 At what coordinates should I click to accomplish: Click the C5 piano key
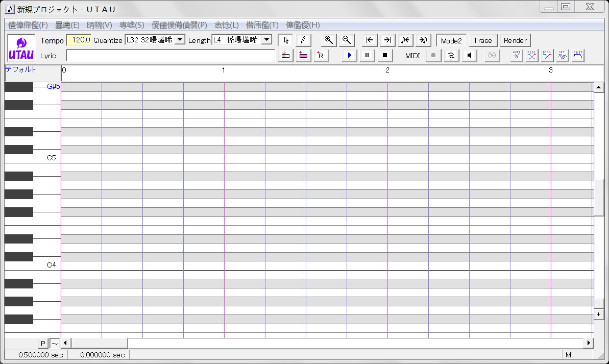click(x=33, y=158)
